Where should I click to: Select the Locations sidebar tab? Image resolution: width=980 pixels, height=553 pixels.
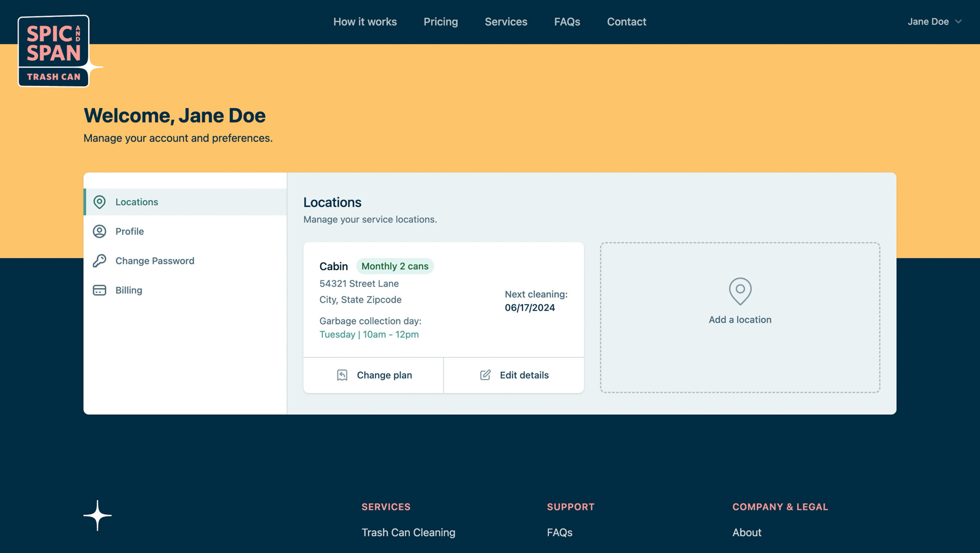[x=185, y=202]
